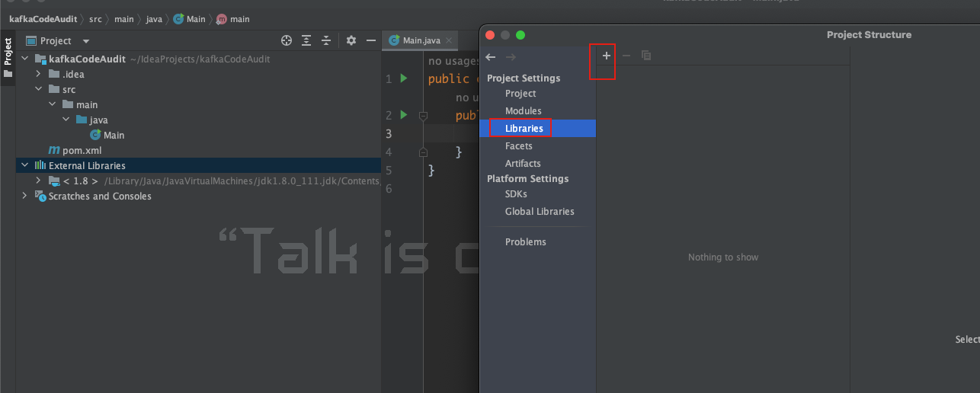This screenshot has width=980, height=393.
Task: Click the Collapse All icon in Project panel
Action: point(326,40)
